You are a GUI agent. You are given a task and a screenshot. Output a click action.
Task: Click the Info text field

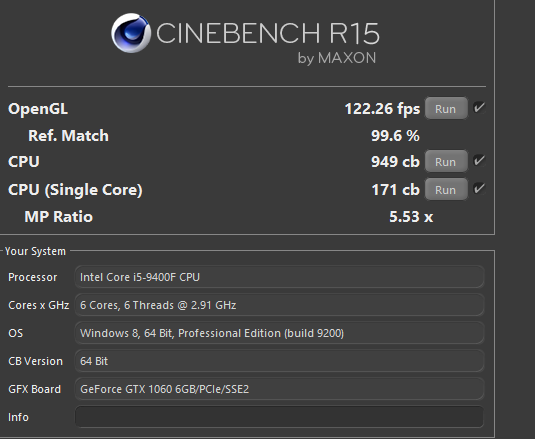coord(279,416)
